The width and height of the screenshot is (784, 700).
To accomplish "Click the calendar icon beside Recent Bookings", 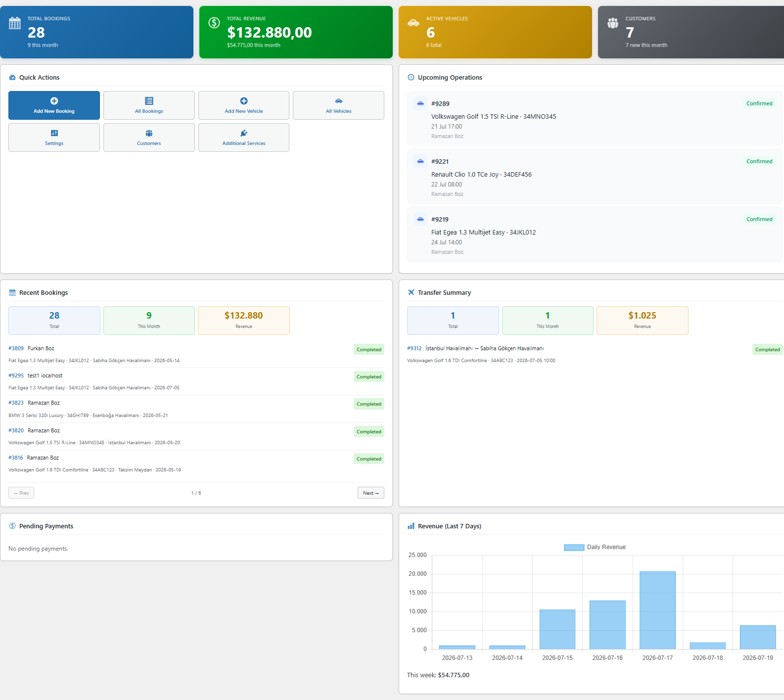I will tap(12, 292).
